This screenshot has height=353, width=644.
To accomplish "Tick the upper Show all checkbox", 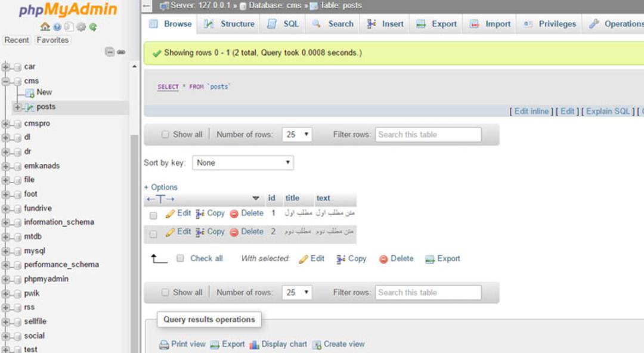I will coord(165,134).
